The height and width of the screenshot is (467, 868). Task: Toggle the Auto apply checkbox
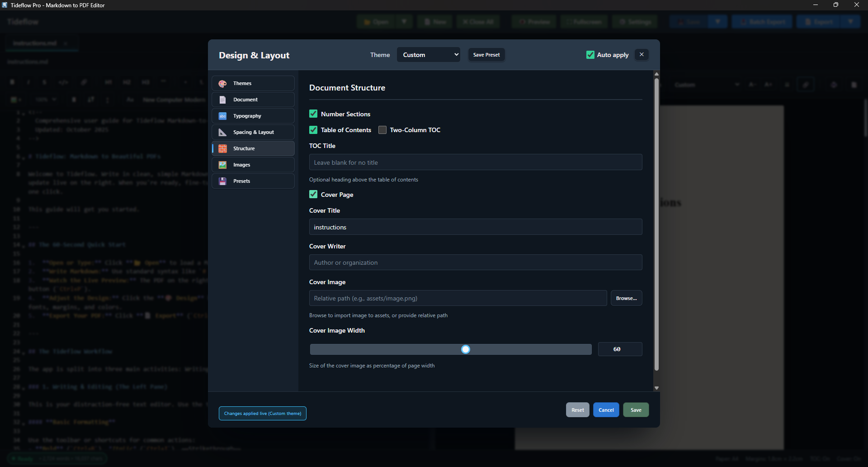click(x=590, y=55)
